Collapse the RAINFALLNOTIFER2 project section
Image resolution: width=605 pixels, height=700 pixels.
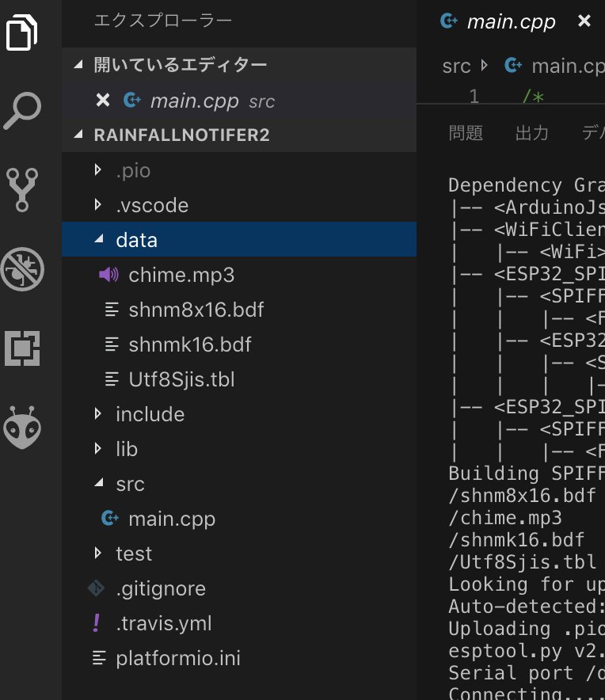coord(78,134)
